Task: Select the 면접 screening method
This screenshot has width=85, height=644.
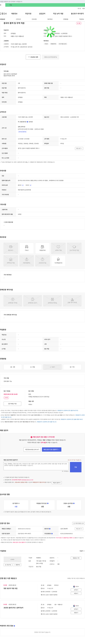Action: point(32,367)
